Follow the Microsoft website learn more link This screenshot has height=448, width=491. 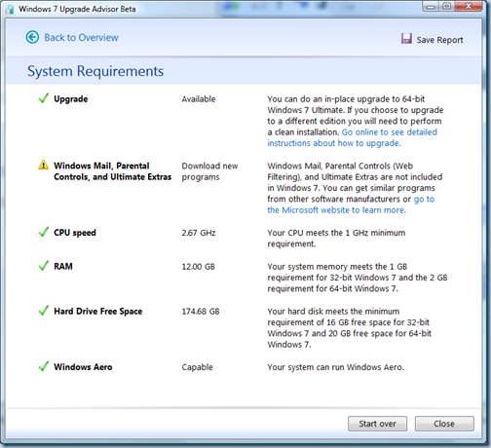[351, 205]
